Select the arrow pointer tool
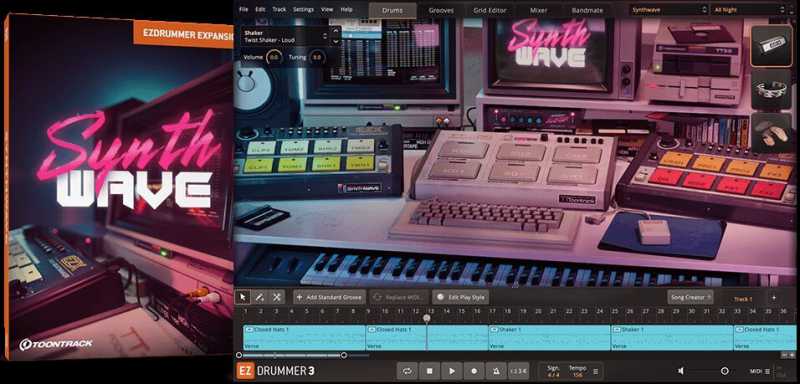 click(243, 297)
